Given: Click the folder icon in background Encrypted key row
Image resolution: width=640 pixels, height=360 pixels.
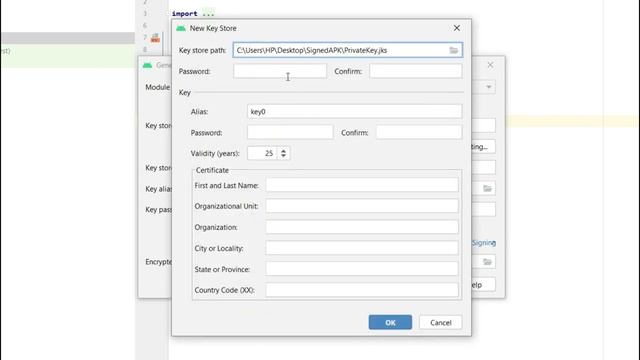Looking at the screenshot, I should [x=487, y=262].
